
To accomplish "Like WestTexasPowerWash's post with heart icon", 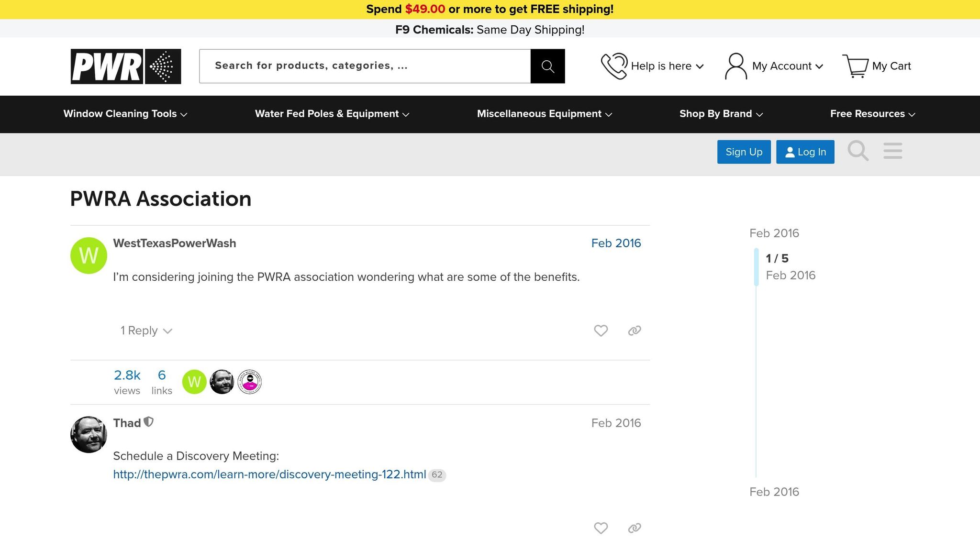I will [x=601, y=331].
